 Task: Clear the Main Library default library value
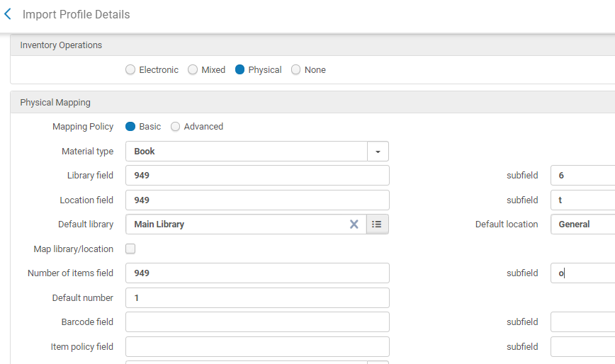tap(354, 224)
